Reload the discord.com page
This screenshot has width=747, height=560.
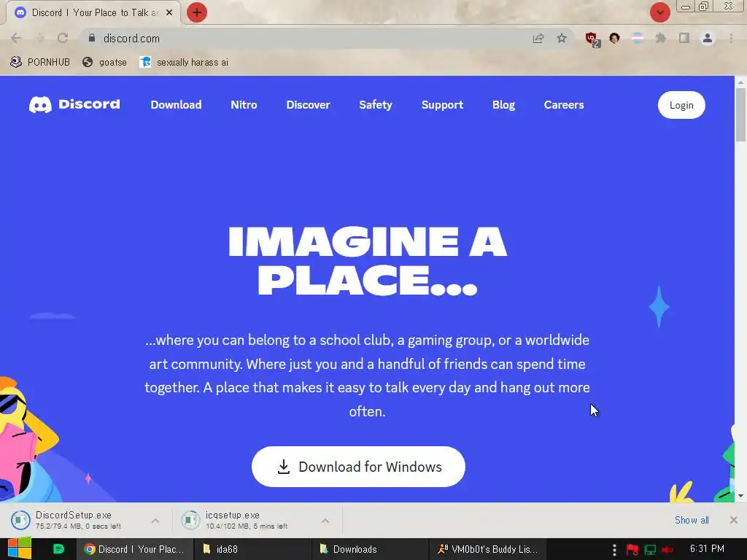pos(63,38)
